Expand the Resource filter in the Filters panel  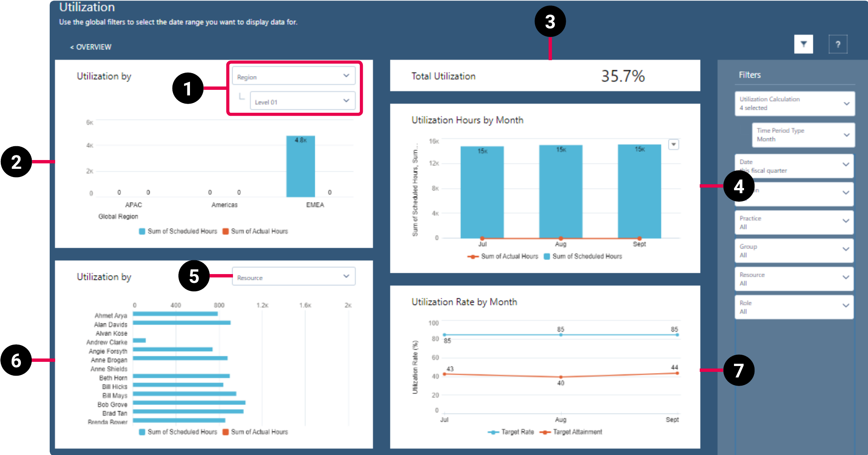(x=794, y=278)
